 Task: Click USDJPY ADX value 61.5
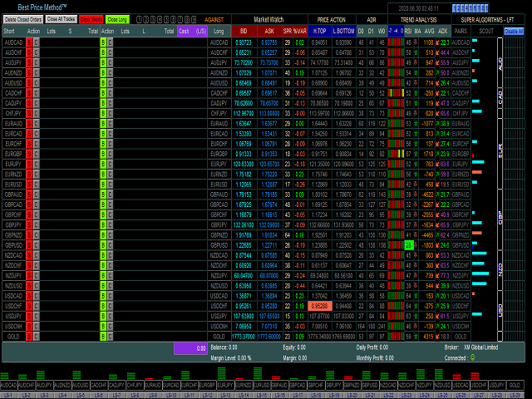click(x=445, y=316)
